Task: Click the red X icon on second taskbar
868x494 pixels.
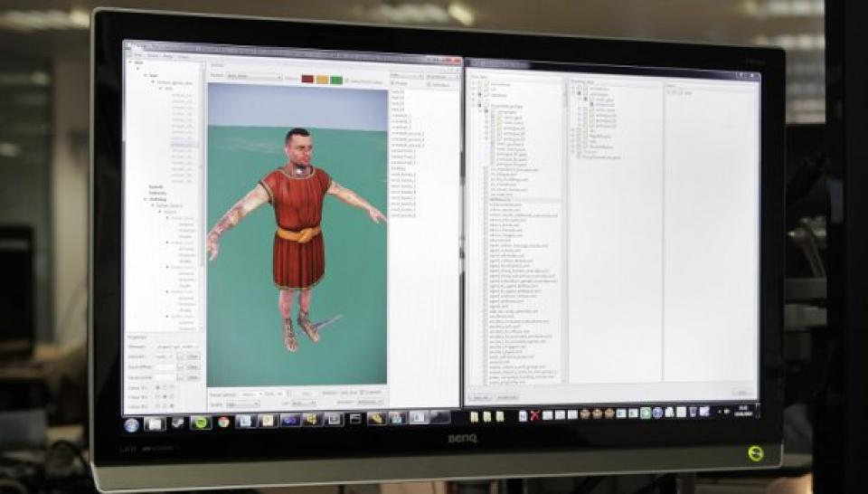Action: (534, 415)
